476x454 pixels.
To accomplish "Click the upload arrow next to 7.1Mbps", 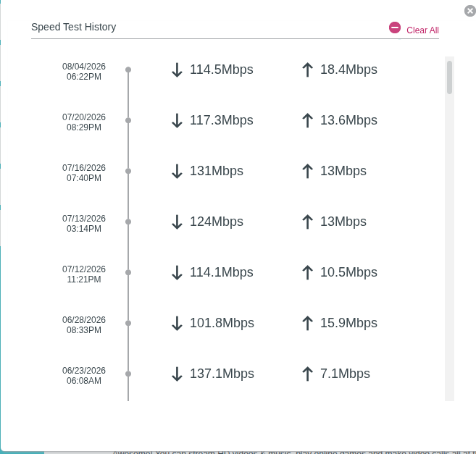I will click(x=307, y=374).
